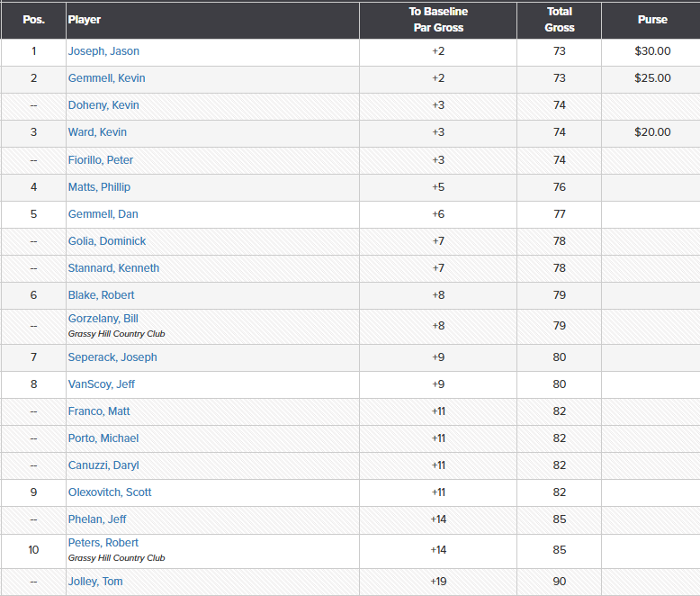Viewport: 700px width, 596px height.
Task: View VanScoy, Jeff player link
Action: [x=102, y=384]
